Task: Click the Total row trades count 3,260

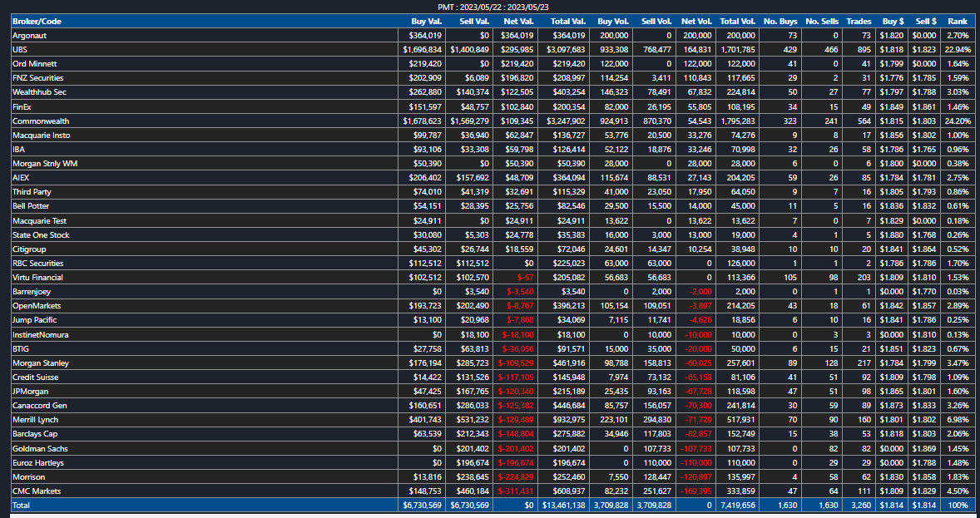Action: click(861, 505)
